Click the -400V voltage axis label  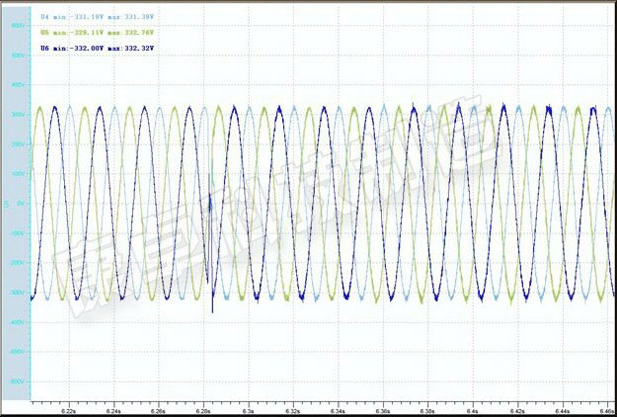(17, 322)
